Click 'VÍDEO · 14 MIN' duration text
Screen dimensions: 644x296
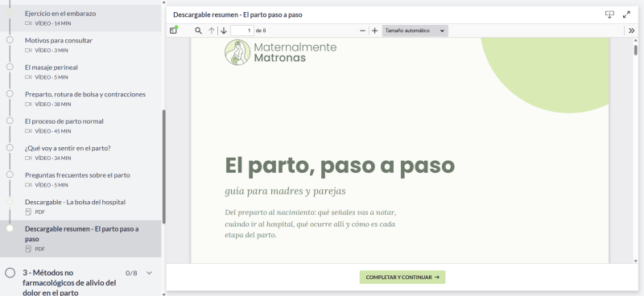(53, 23)
